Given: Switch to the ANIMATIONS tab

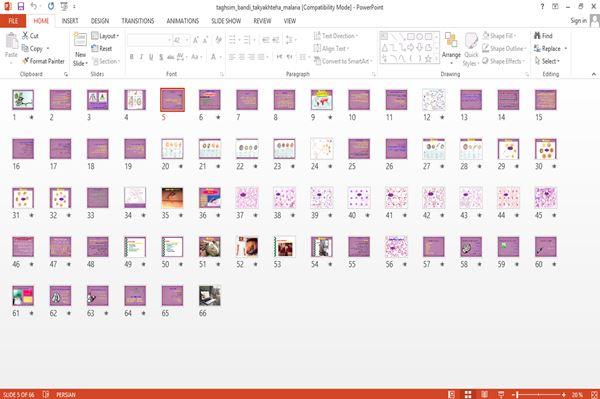Looking at the screenshot, I should [183, 21].
